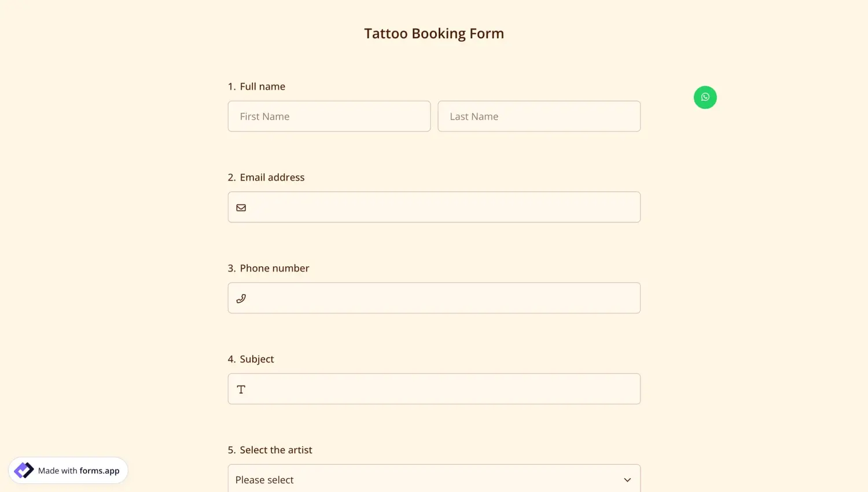Click the 'forms.app' text in the badge
868x492 pixels.
pos(100,471)
